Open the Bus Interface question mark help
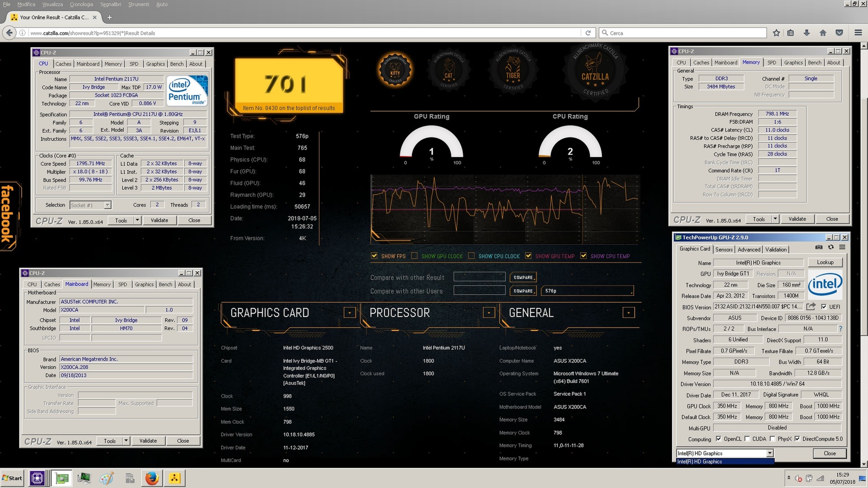 point(840,328)
